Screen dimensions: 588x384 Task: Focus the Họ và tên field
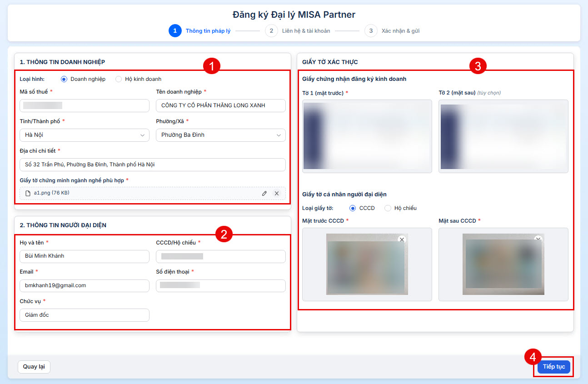pos(85,256)
